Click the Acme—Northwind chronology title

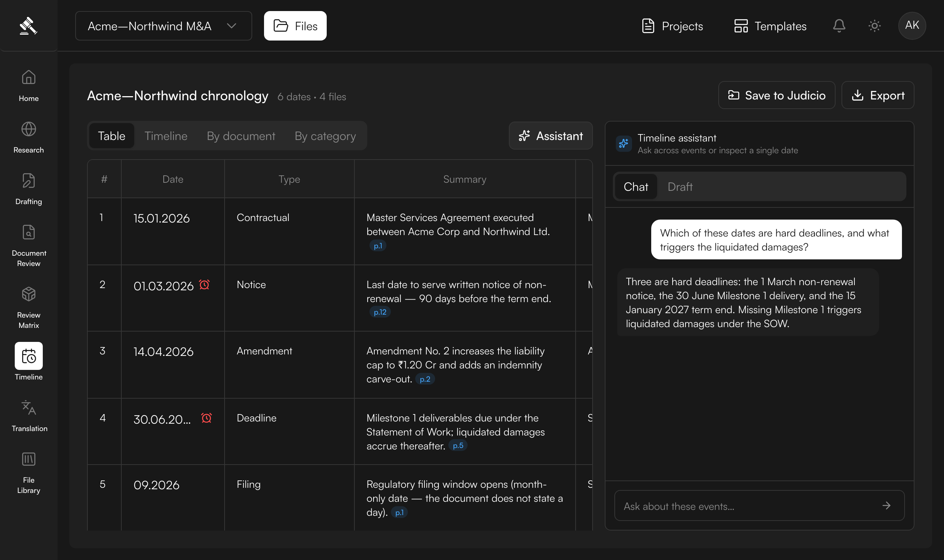(178, 95)
